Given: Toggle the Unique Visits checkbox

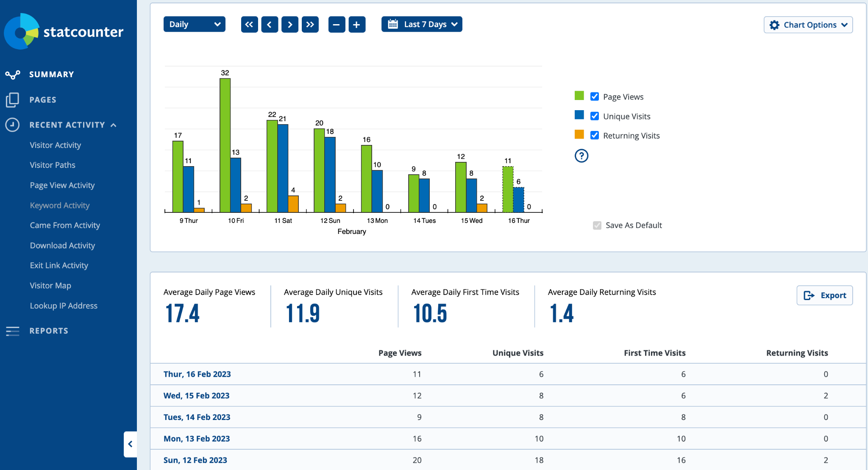Looking at the screenshot, I should coord(595,116).
